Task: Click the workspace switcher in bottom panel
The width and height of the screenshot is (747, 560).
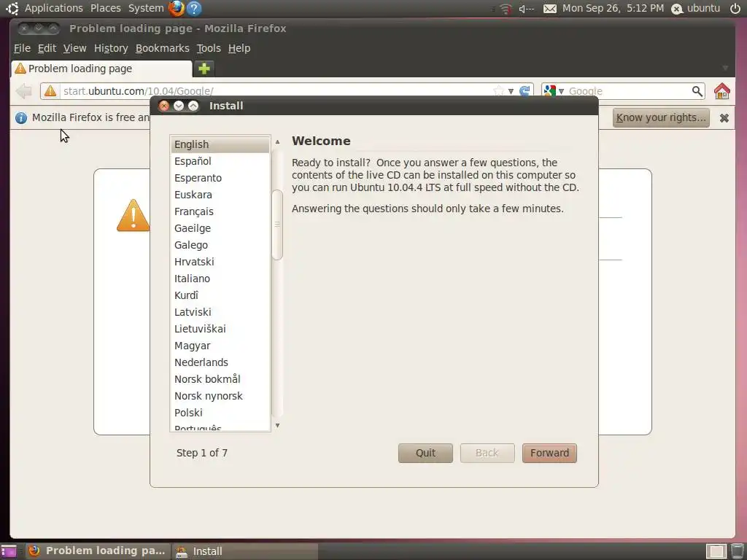Action: (x=716, y=551)
